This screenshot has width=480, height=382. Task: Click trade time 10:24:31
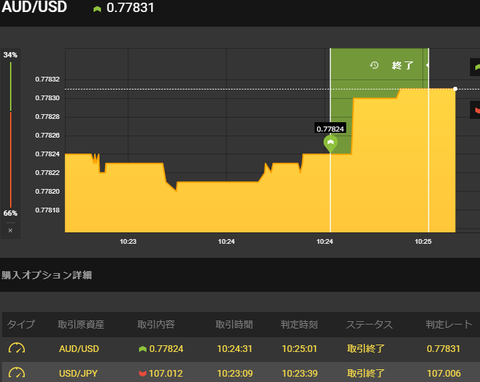pos(235,349)
